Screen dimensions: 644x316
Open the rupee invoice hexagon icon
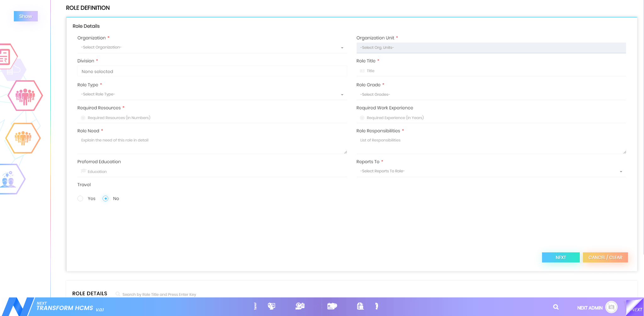click(6, 57)
